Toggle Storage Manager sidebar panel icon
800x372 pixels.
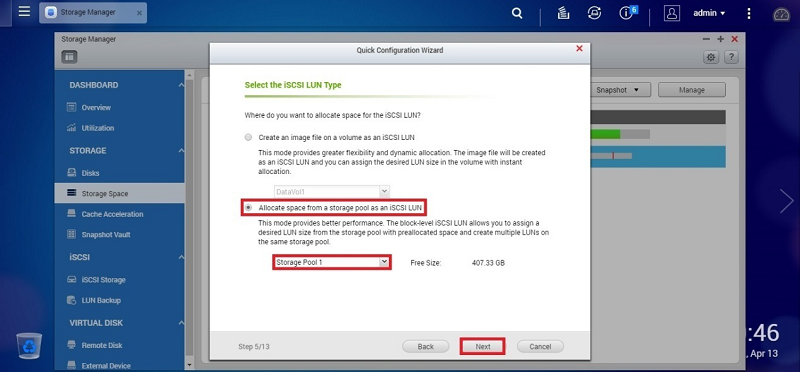[x=69, y=57]
